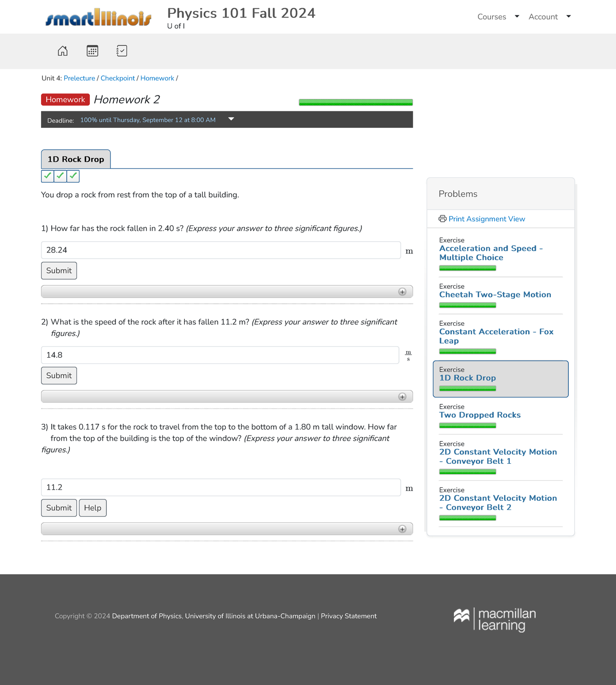
Task: Open the checklist gradebook icon
Action: [x=122, y=51]
